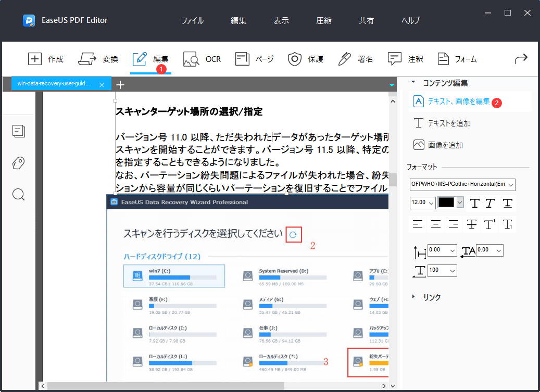
Task: Open the font size dropdown
Action: (421, 203)
